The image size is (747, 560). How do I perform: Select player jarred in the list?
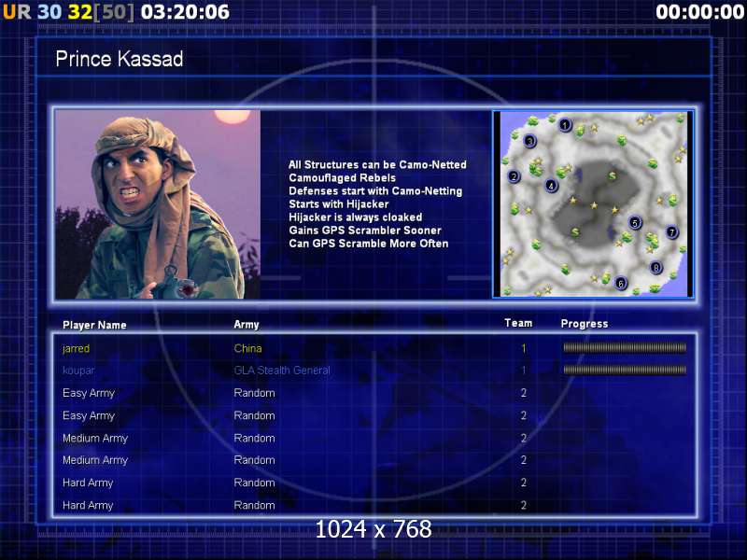pyautogui.click(x=76, y=348)
